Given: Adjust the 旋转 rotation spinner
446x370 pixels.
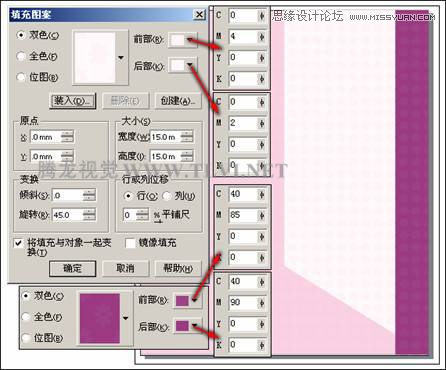Looking at the screenshot, I should pyautogui.click(x=89, y=215).
